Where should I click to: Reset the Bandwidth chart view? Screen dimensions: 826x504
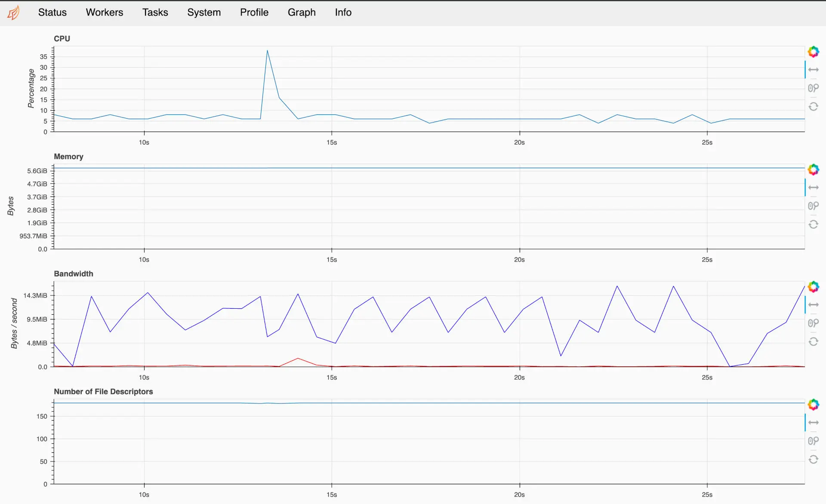tap(814, 341)
